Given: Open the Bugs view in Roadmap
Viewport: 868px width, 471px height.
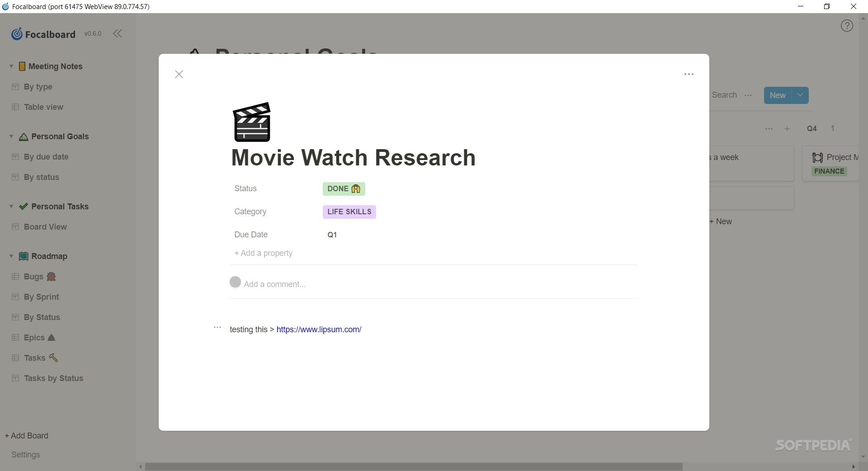Looking at the screenshot, I should 33,277.
